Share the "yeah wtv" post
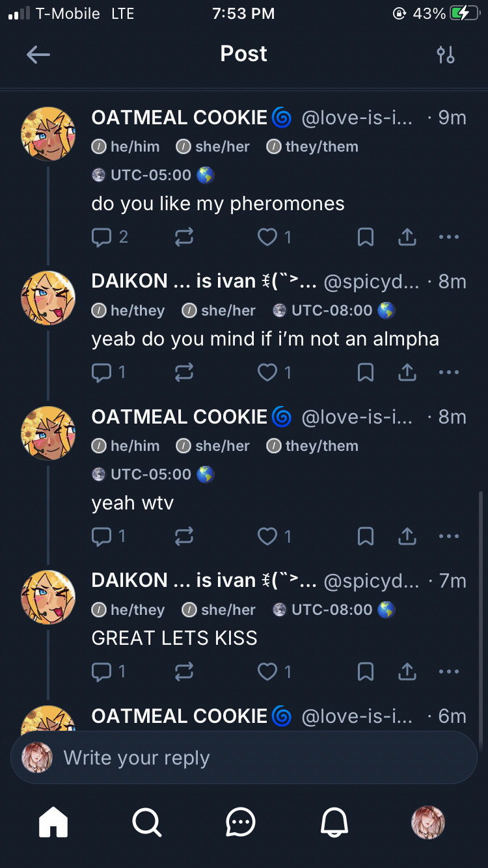 pos(407,536)
